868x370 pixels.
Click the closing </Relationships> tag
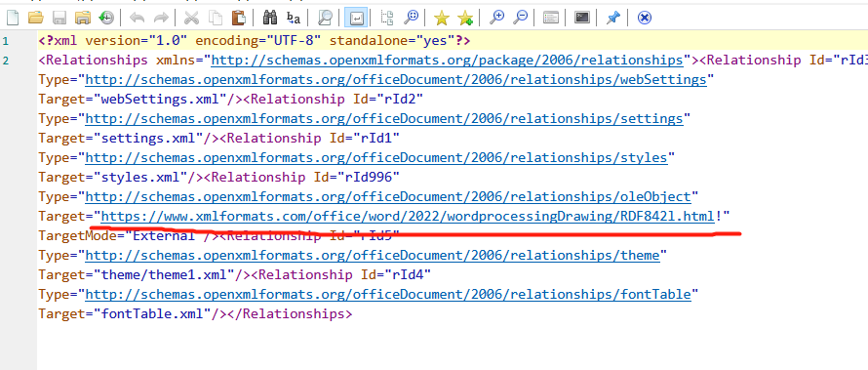click(x=290, y=314)
